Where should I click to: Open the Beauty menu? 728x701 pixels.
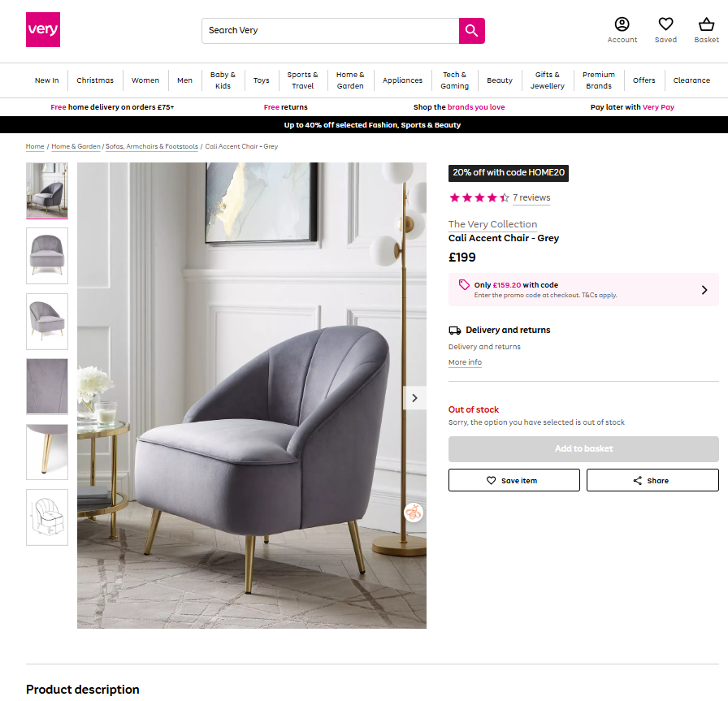pyautogui.click(x=500, y=80)
